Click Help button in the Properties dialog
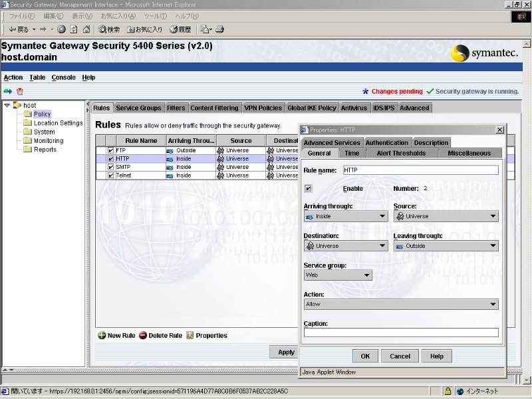532x399 pixels. tap(437, 356)
